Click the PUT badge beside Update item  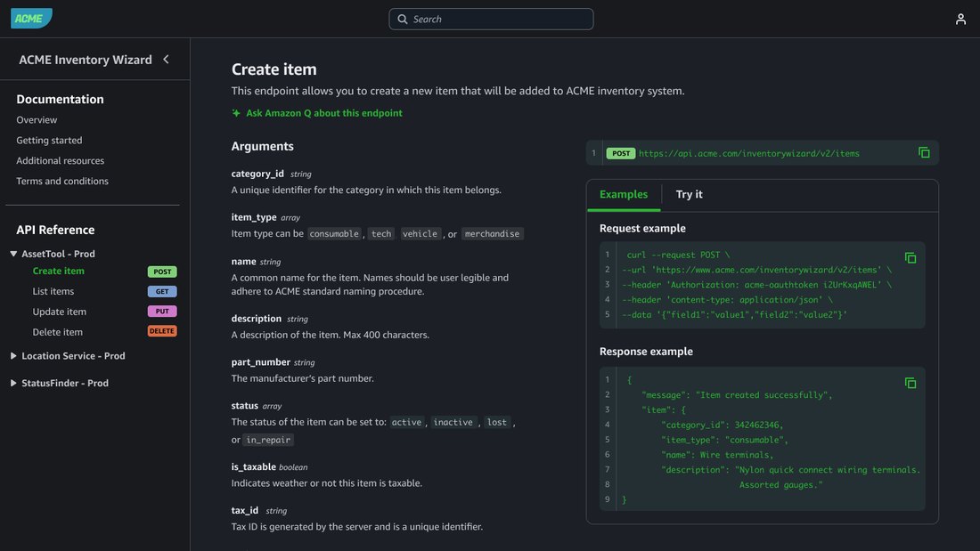click(162, 312)
